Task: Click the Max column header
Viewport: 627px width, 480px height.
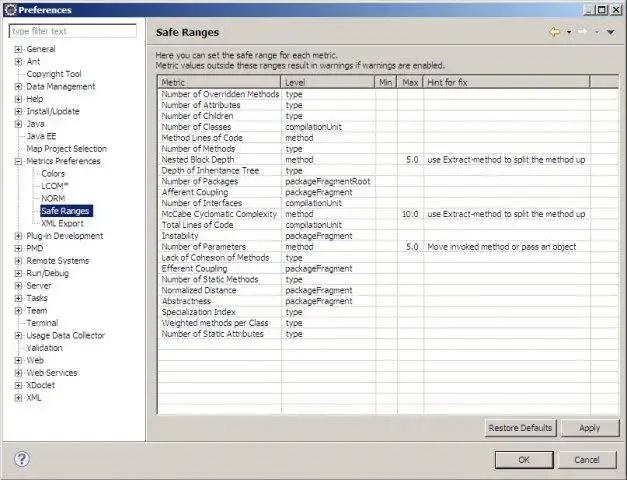Action: [410, 82]
